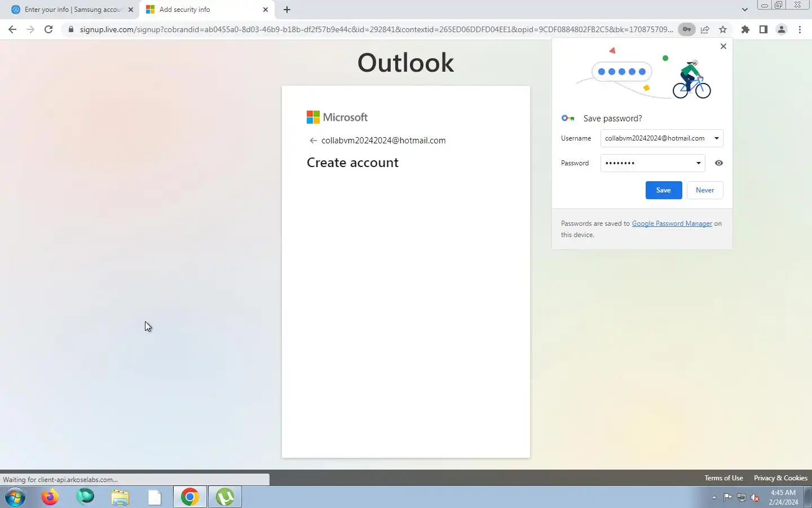Click the Microsoft logo
Screen dimensions: 812x508
[x=337, y=117]
